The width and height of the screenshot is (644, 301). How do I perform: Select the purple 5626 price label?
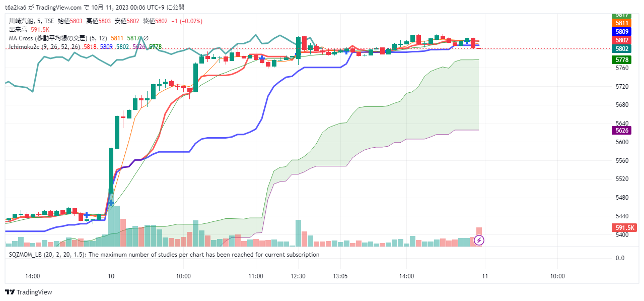(622, 130)
